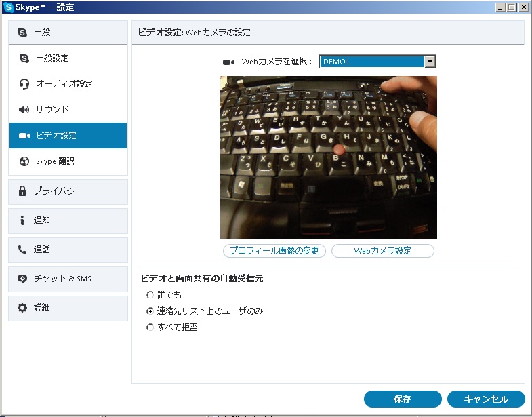Click the globe icon for Skype 翻訳

tap(24, 161)
